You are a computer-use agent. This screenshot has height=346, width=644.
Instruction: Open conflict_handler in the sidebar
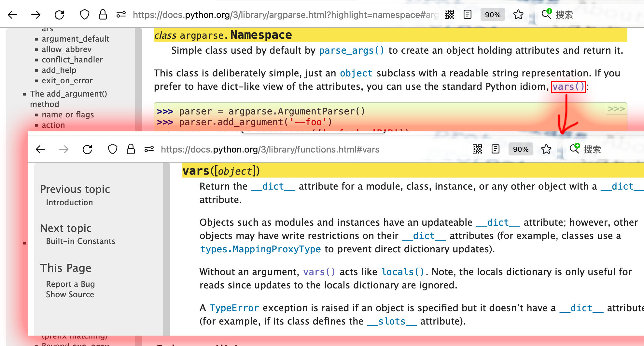(72, 60)
